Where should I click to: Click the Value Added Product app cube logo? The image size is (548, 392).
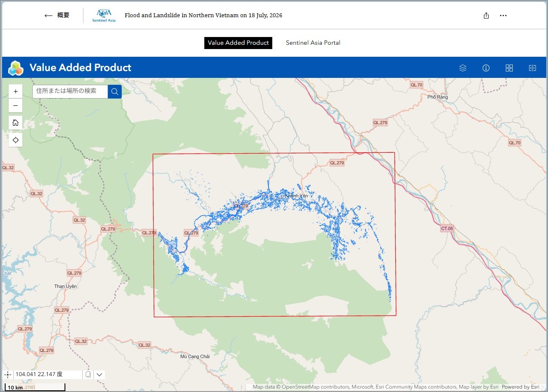click(16, 68)
